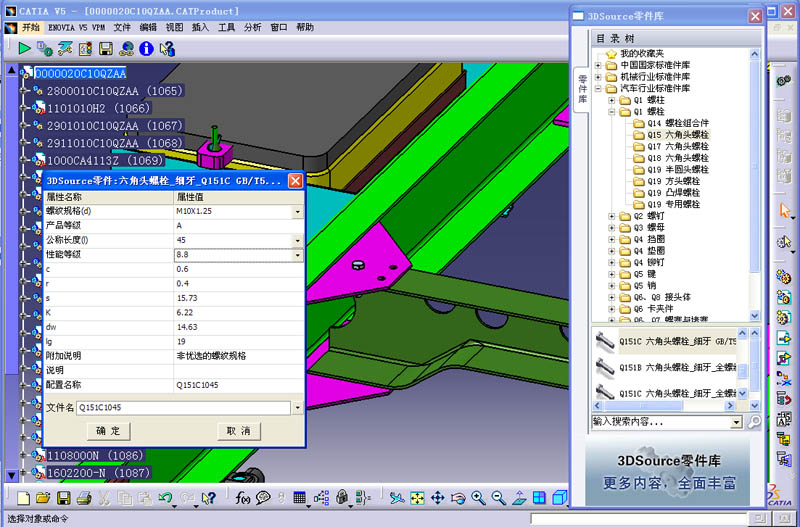Click the 取消 button in dialog

pyautogui.click(x=238, y=431)
